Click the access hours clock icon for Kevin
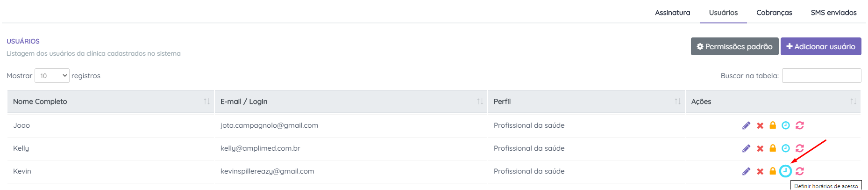The height and width of the screenshot is (190, 868). point(785,171)
